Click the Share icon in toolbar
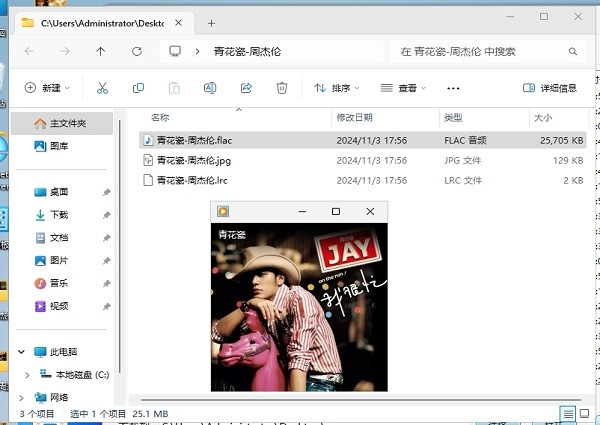 click(x=246, y=88)
